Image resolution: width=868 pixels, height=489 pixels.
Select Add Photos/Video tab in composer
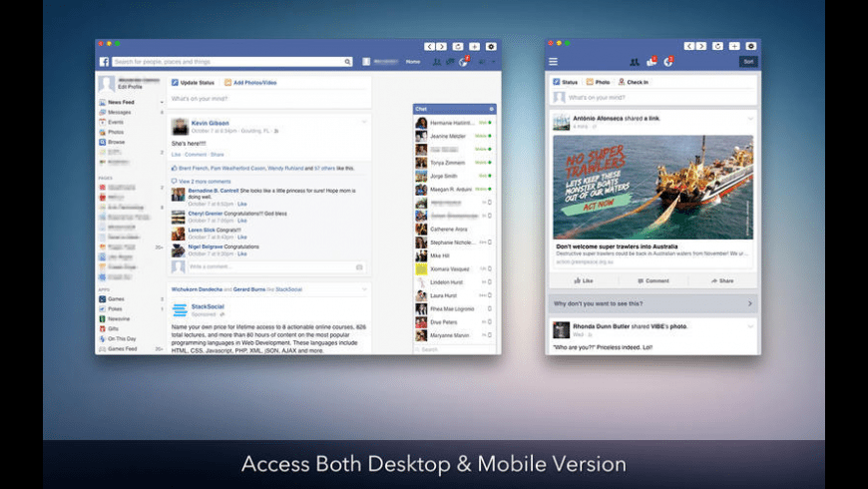250,82
